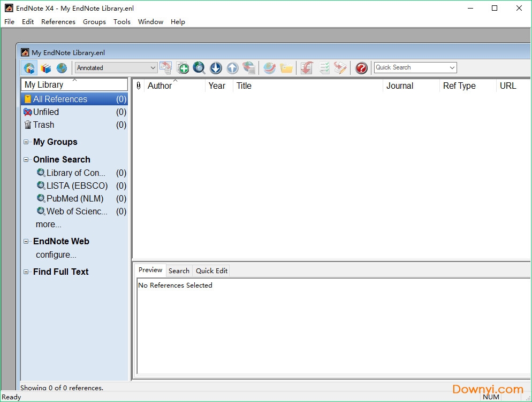Export references using the Export icon

point(232,68)
